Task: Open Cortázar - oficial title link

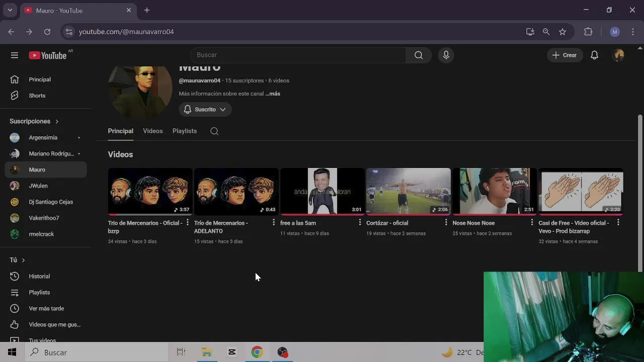Action: pyautogui.click(x=387, y=223)
